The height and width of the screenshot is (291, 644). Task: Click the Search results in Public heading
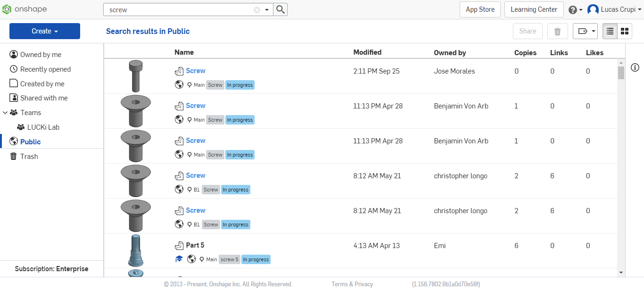[148, 31]
